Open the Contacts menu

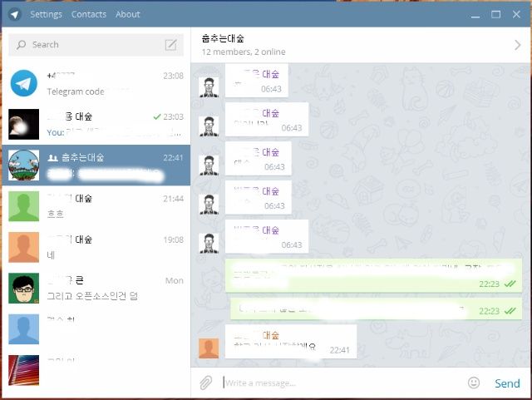point(89,14)
